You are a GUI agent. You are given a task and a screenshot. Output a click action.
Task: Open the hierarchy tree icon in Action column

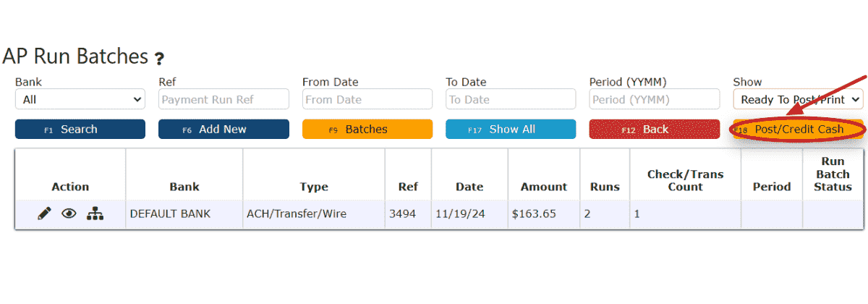(x=95, y=214)
